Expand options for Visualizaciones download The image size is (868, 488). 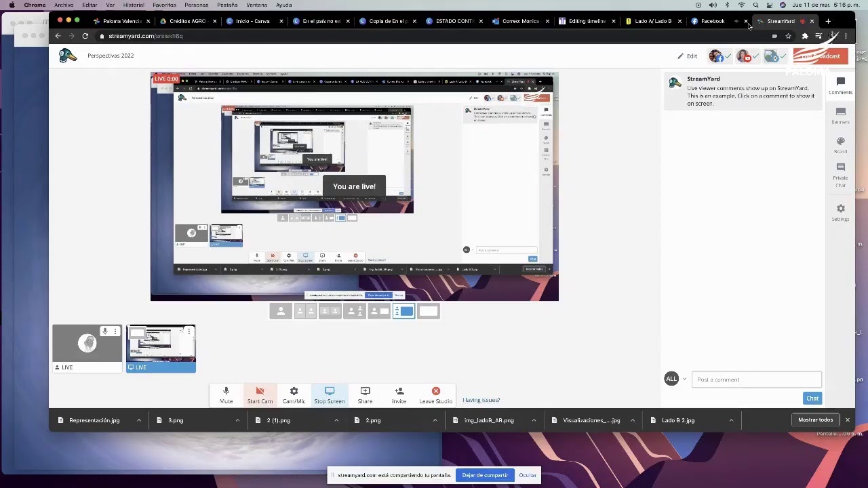(633, 420)
